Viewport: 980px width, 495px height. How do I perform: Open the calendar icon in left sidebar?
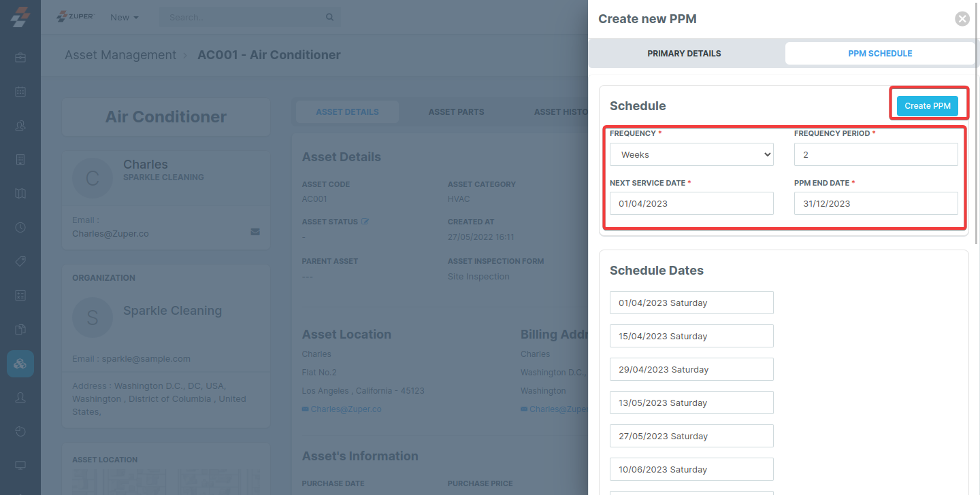[20, 92]
